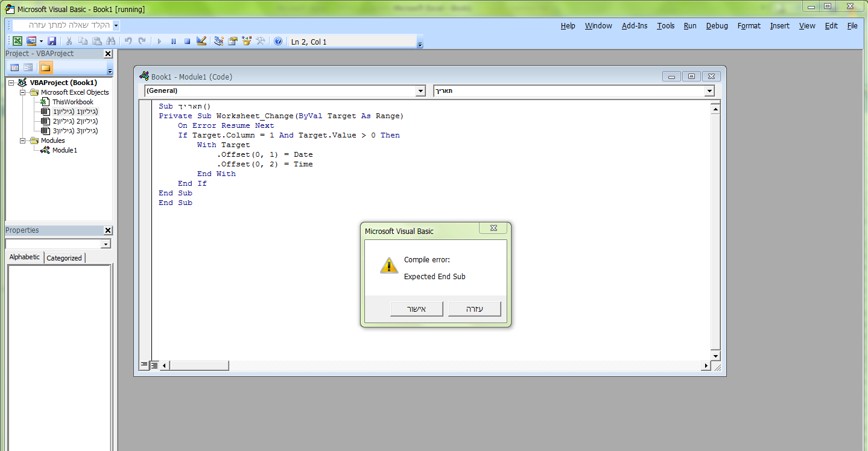
Task: Open Project Explorer via its toolbar icon
Action: [x=218, y=41]
